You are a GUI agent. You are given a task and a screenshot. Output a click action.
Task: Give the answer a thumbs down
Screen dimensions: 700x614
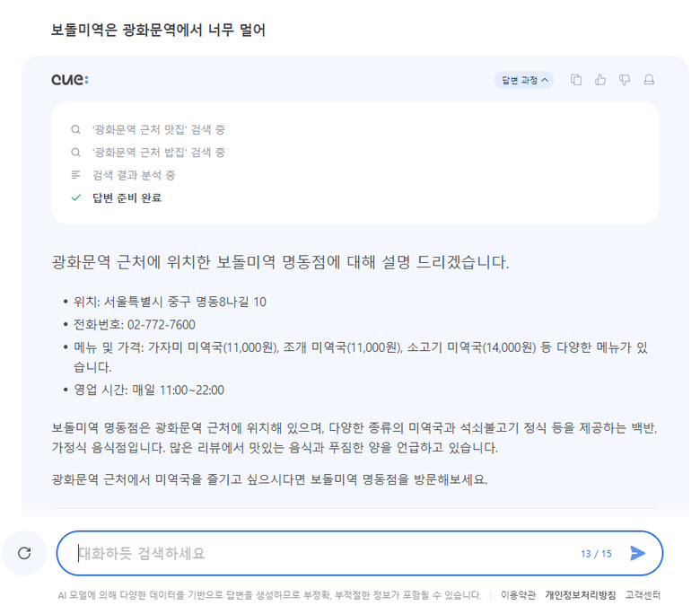[x=624, y=80]
